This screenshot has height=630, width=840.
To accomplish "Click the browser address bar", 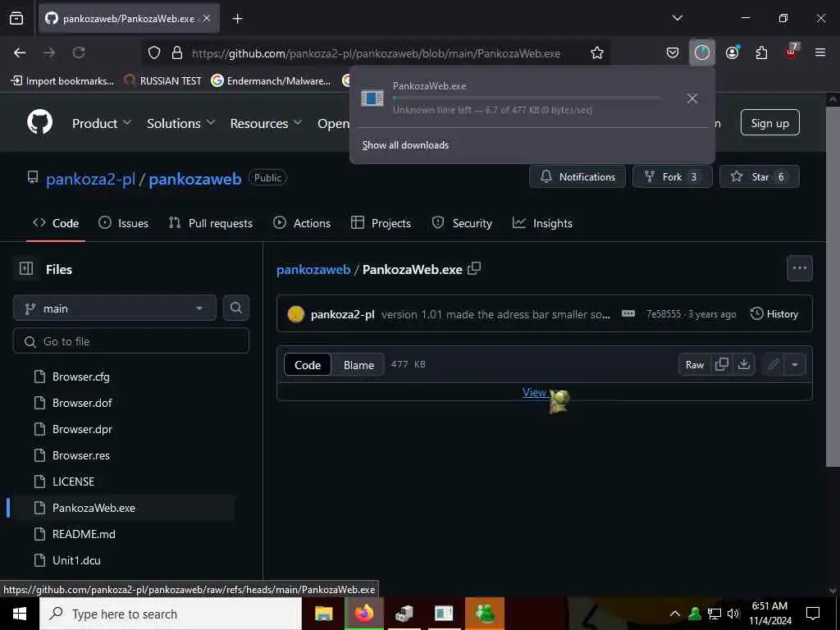I will (x=376, y=52).
